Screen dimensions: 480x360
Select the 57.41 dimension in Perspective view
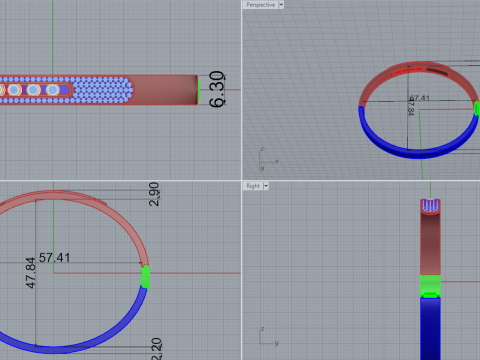420,98
